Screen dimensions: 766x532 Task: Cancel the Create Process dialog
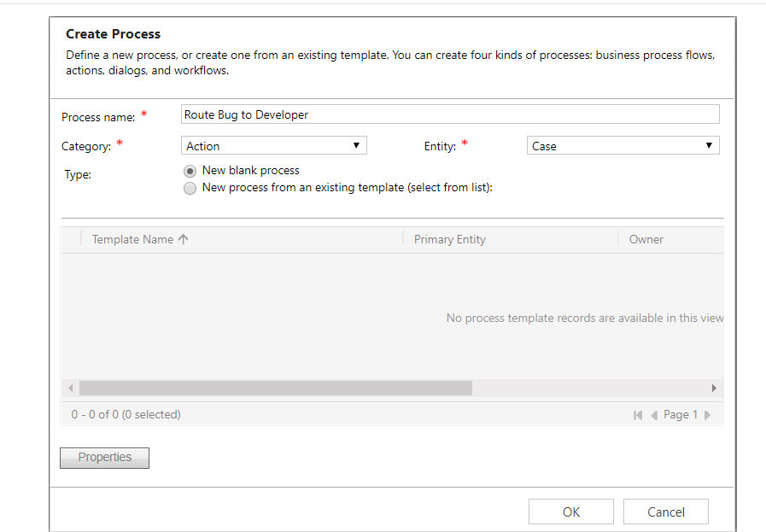coord(665,512)
